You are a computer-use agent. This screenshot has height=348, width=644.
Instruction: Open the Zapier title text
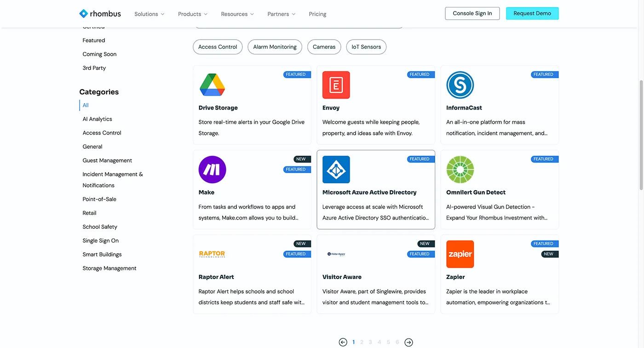click(x=455, y=277)
